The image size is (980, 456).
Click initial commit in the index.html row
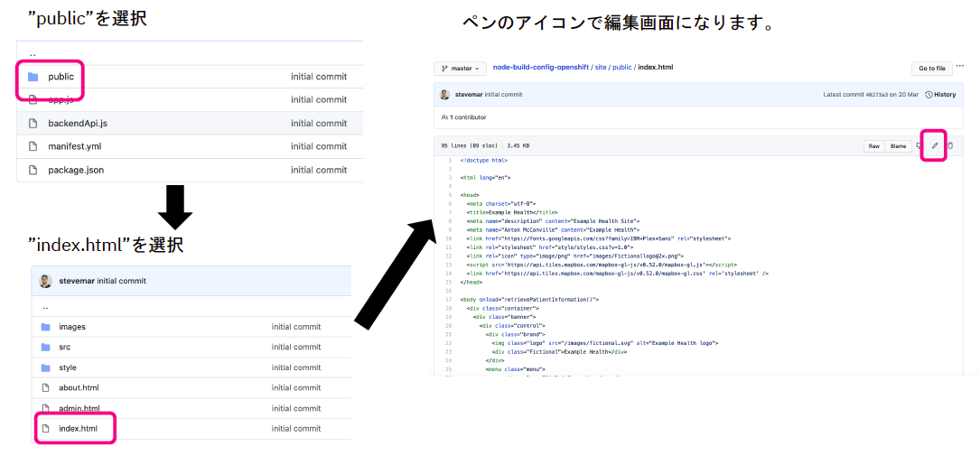point(296,429)
